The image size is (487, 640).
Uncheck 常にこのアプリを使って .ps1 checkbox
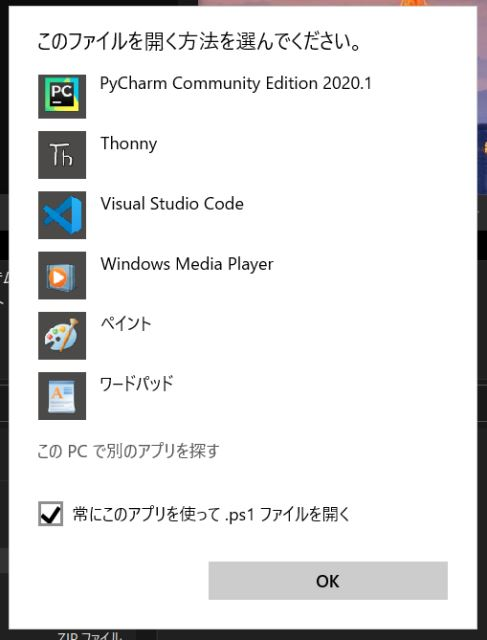(x=51, y=513)
